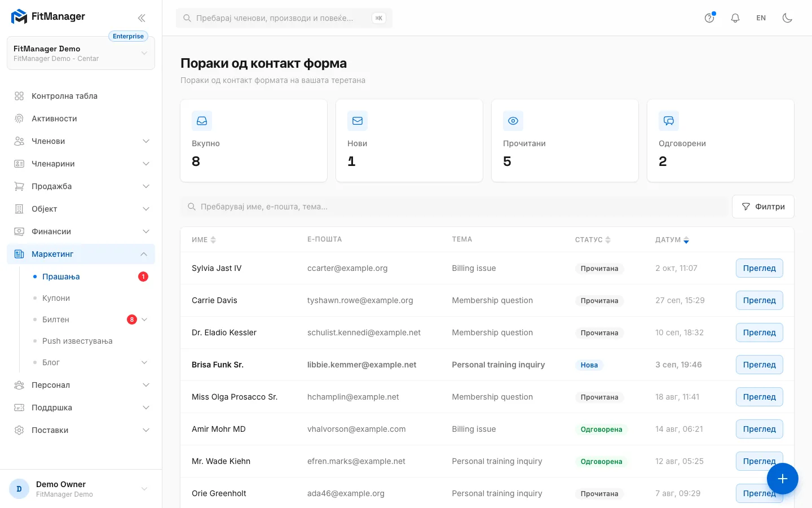Click Преглед for Carrie Davis
The image size is (812, 508).
760,300
